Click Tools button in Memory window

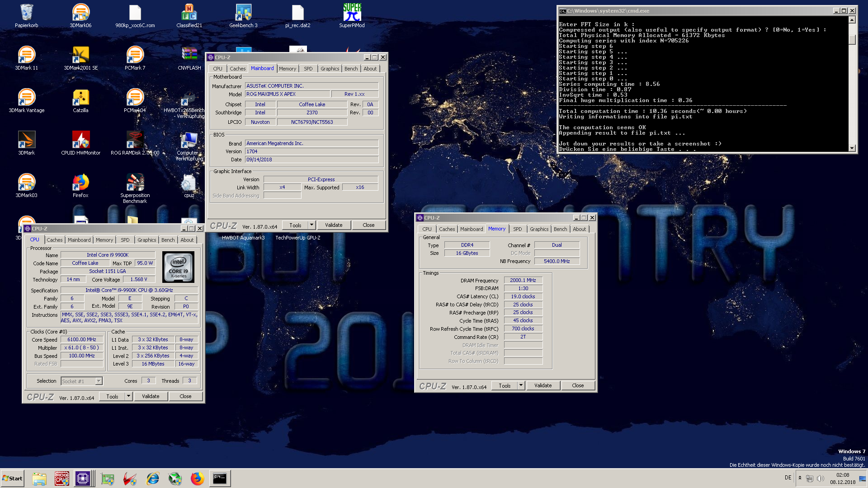[505, 385]
